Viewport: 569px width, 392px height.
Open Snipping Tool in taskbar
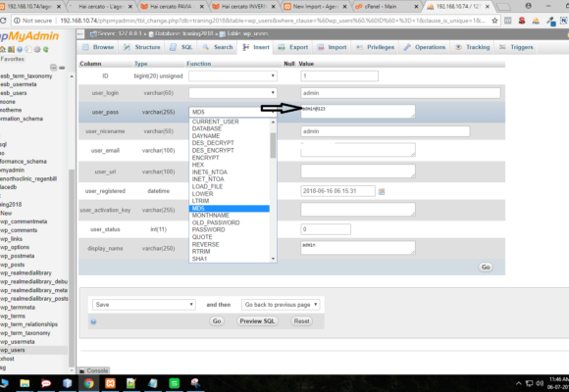195,383
